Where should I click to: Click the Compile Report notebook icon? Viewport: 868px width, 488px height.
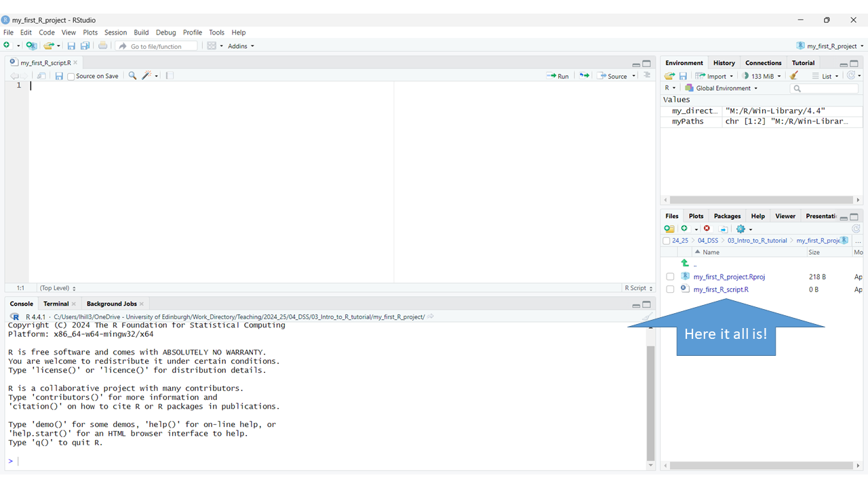coord(170,76)
